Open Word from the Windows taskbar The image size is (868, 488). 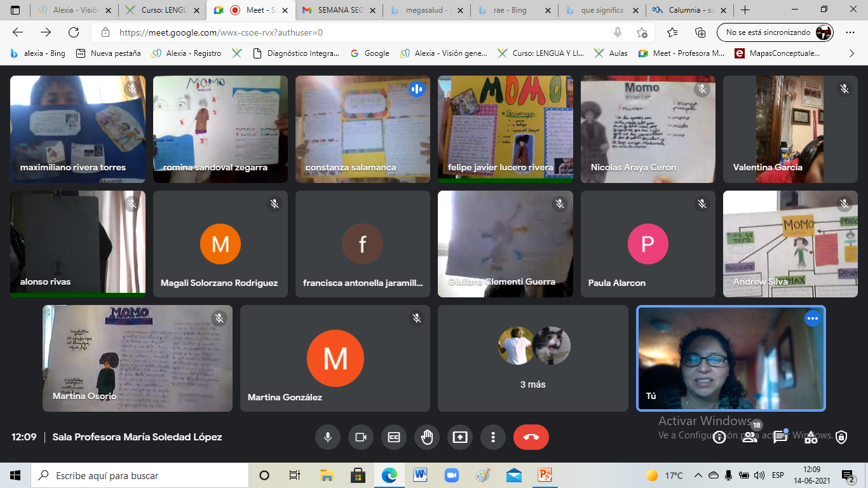point(420,475)
